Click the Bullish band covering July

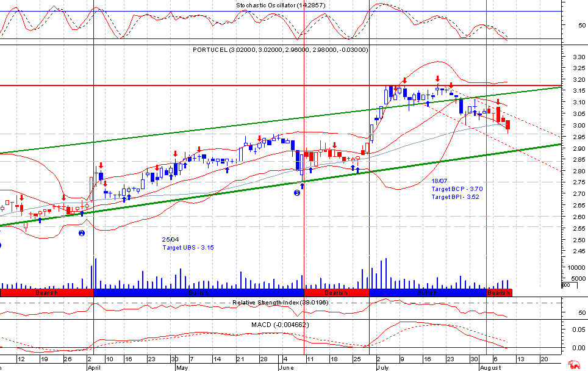tap(428, 293)
